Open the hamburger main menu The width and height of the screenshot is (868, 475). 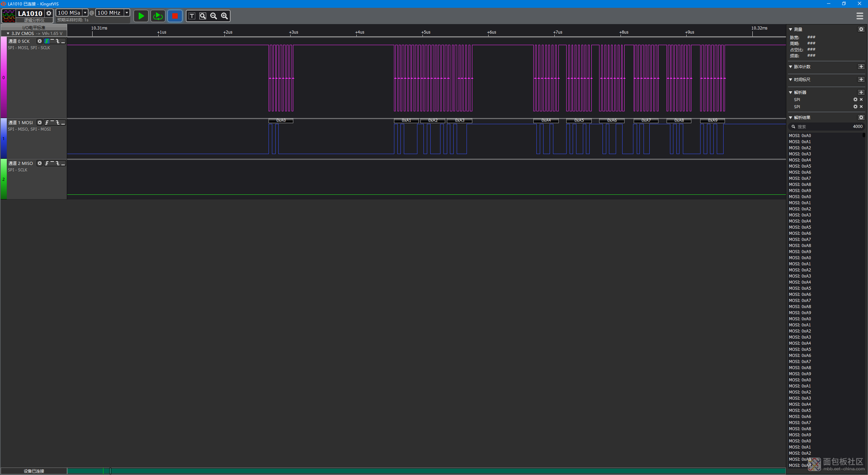click(x=860, y=16)
